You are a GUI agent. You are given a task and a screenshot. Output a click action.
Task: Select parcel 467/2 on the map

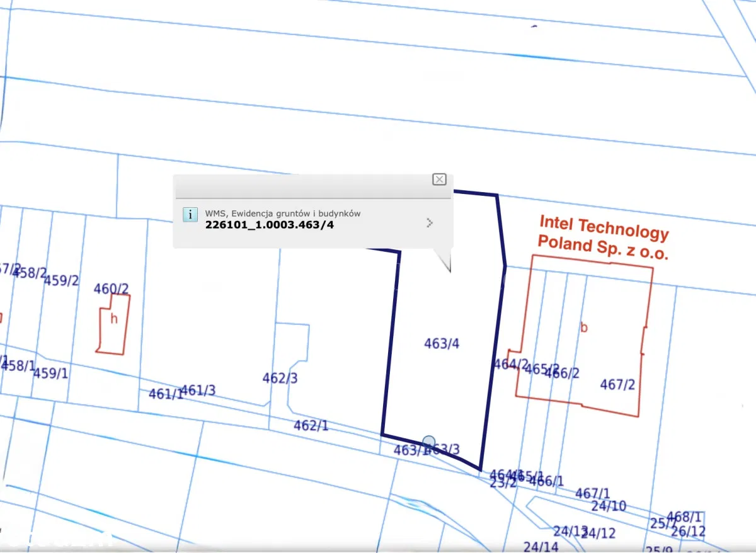[617, 384]
